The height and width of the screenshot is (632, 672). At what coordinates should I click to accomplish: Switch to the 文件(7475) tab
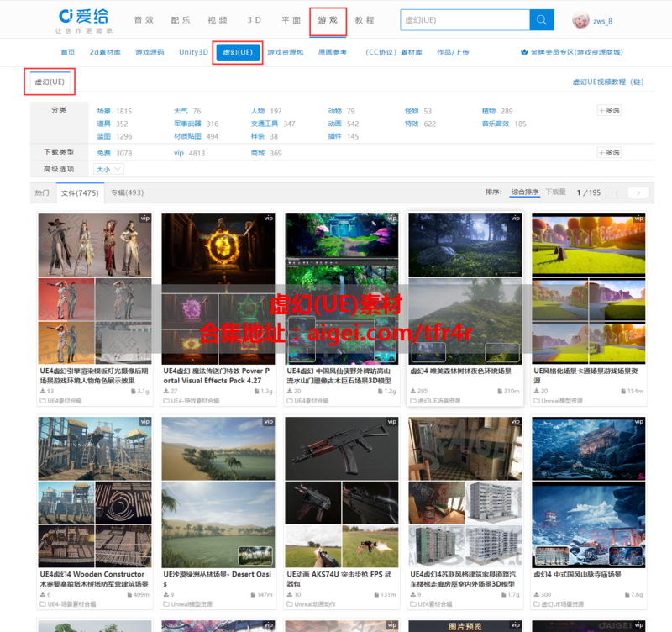point(80,193)
